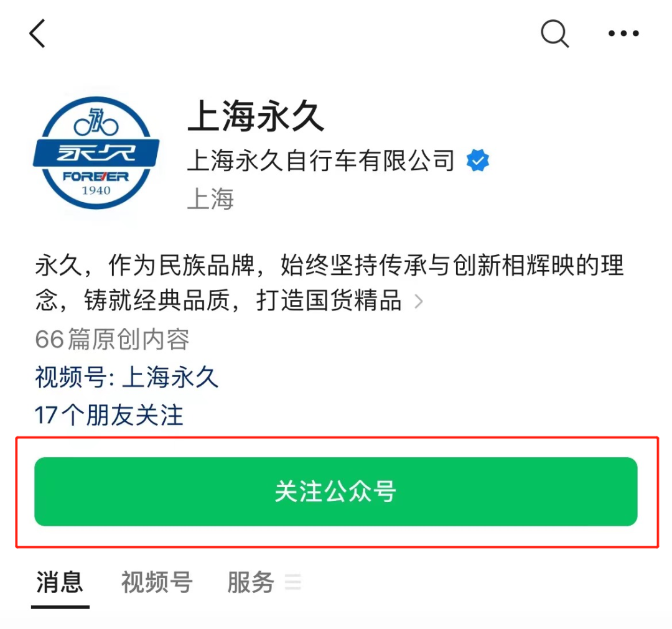Screen dimensions: 672x629
Task: Open the full account description text
Action: click(x=329, y=283)
